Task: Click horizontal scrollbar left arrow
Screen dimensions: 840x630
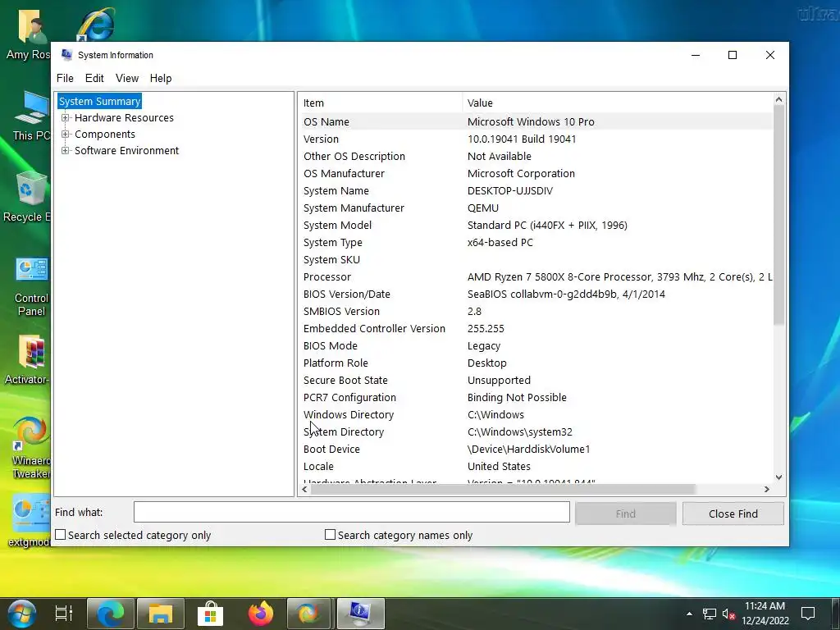Action: [x=305, y=489]
